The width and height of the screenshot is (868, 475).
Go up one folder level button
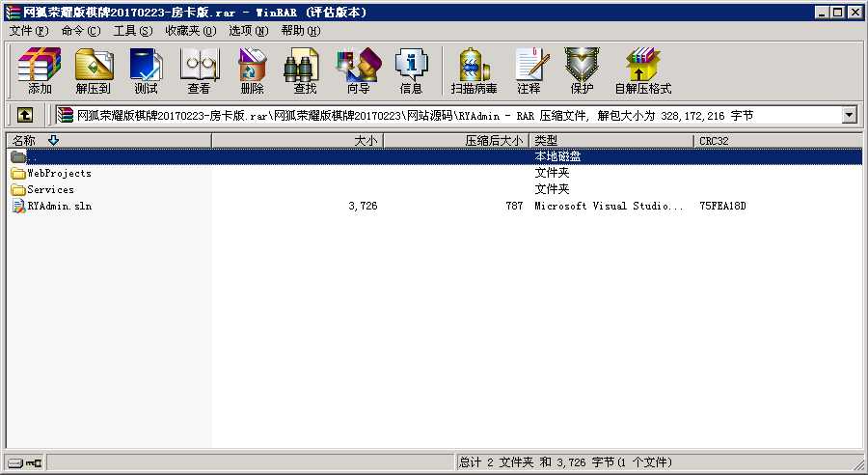24,115
